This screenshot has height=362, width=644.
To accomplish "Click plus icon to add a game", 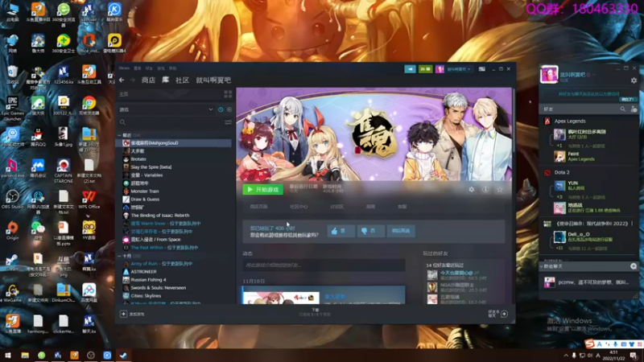I will pyautogui.click(x=123, y=314).
